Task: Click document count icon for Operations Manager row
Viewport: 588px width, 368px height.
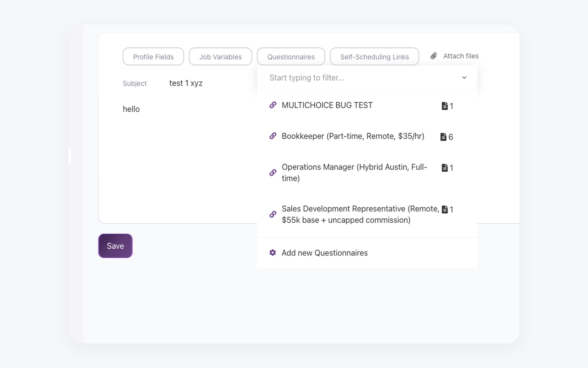Action: point(445,168)
